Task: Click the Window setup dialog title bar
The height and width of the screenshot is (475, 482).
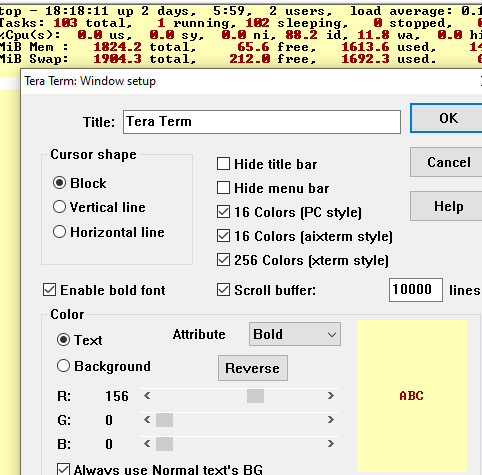Action: (x=251, y=81)
